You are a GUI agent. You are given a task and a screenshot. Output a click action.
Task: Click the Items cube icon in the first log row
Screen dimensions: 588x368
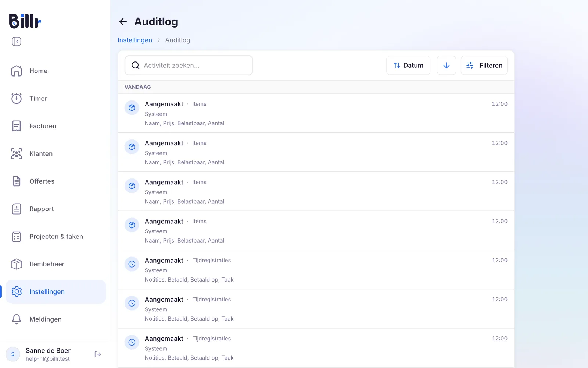tap(132, 108)
